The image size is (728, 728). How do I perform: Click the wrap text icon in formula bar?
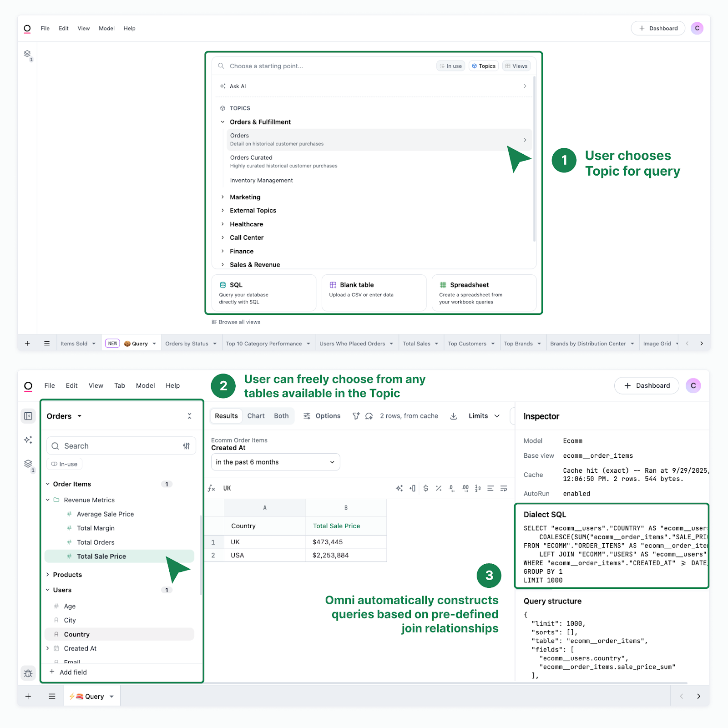tap(504, 488)
